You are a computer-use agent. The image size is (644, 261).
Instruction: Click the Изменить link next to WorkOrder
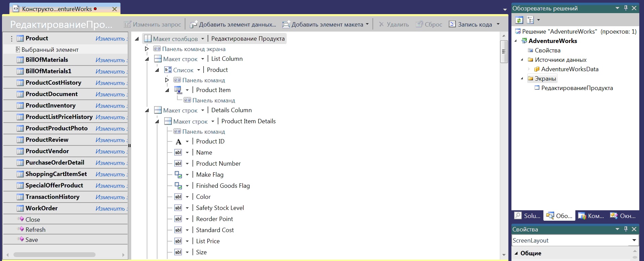[110, 209]
